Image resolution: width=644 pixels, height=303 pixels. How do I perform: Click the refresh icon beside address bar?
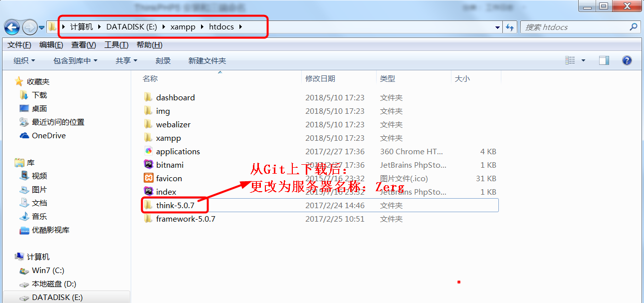click(509, 27)
